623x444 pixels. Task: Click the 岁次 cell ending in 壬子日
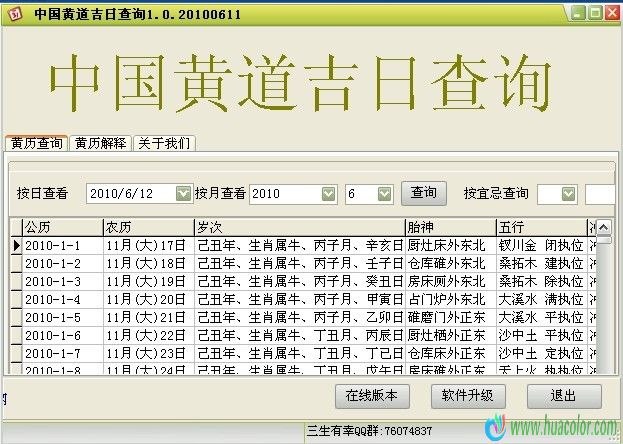(300, 264)
